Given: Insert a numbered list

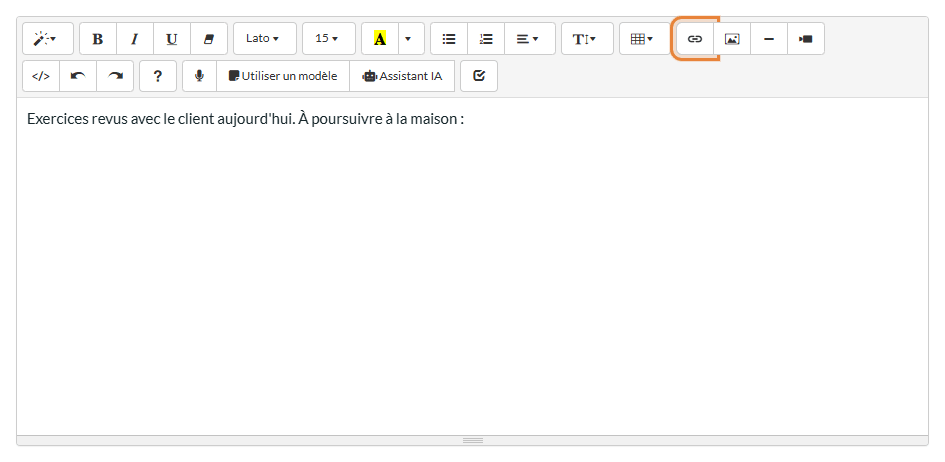Looking at the screenshot, I should click(486, 39).
